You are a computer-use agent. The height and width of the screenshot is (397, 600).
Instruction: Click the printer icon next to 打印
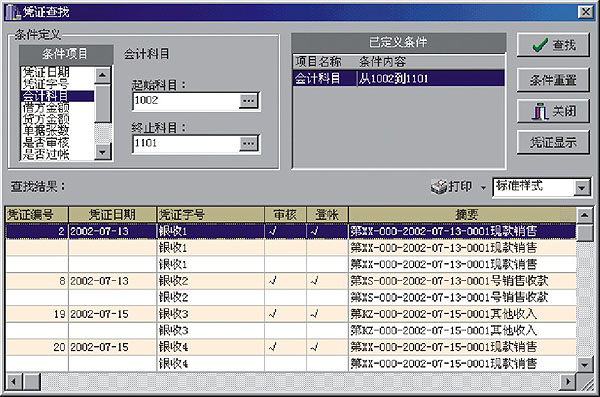(439, 187)
